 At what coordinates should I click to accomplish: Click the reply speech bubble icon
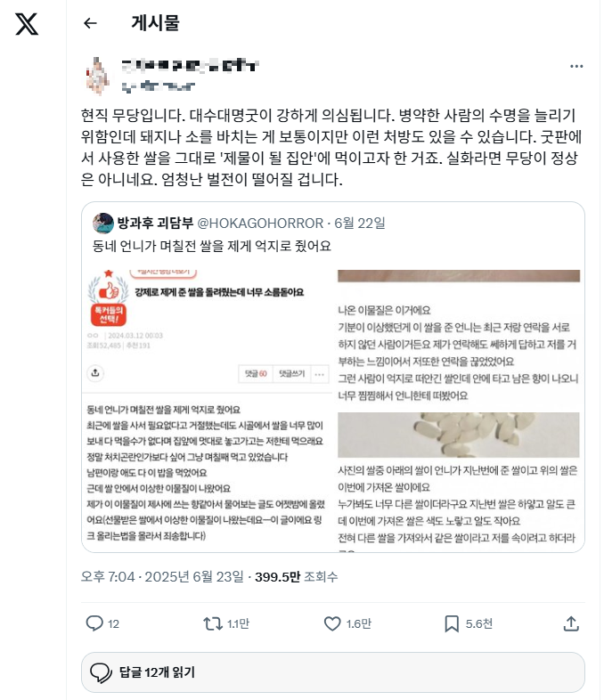pyautogui.click(x=94, y=623)
